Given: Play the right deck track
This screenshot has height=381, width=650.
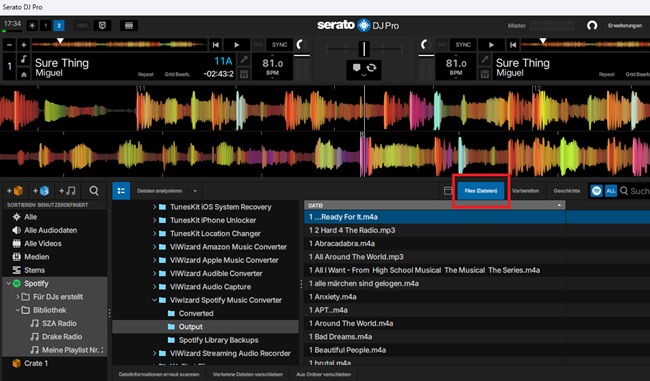Looking at the screenshot, I should (x=491, y=45).
